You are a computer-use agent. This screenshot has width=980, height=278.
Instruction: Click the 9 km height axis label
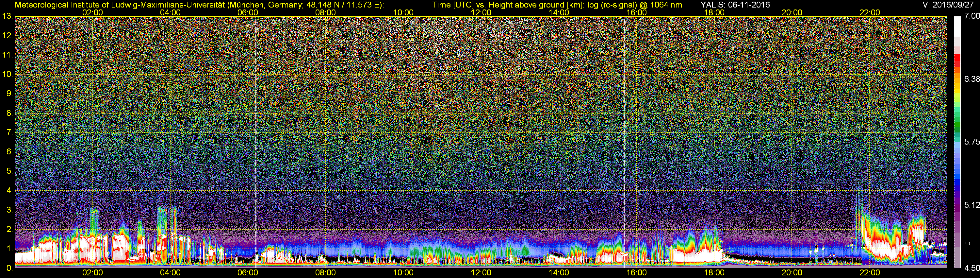click(x=9, y=94)
